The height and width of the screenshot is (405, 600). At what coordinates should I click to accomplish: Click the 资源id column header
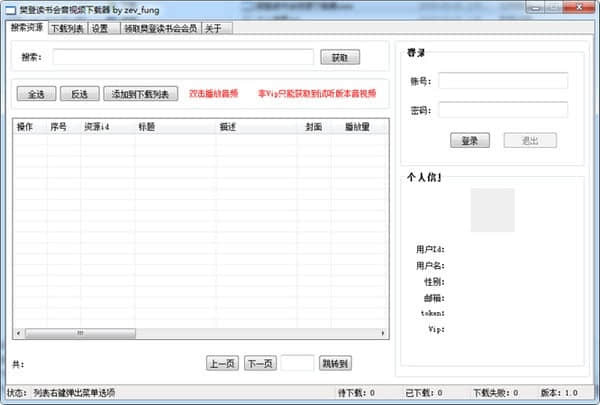point(108,127)
